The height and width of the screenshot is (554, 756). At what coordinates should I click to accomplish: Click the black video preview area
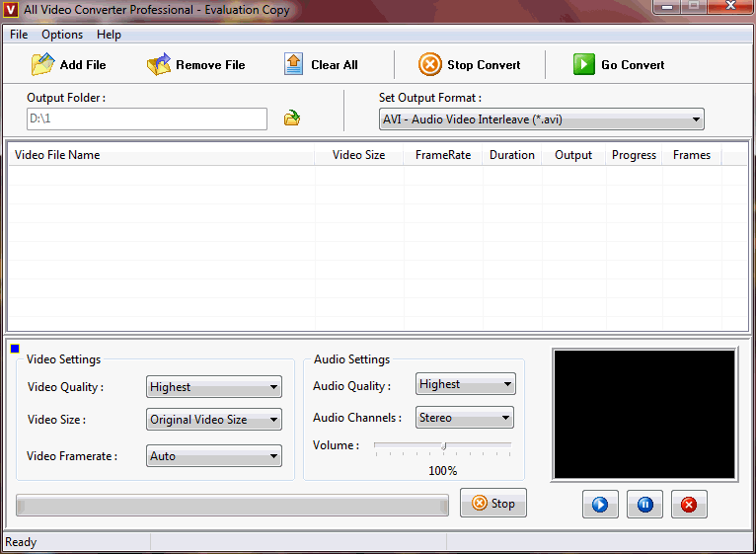click(x=644, y=414)
